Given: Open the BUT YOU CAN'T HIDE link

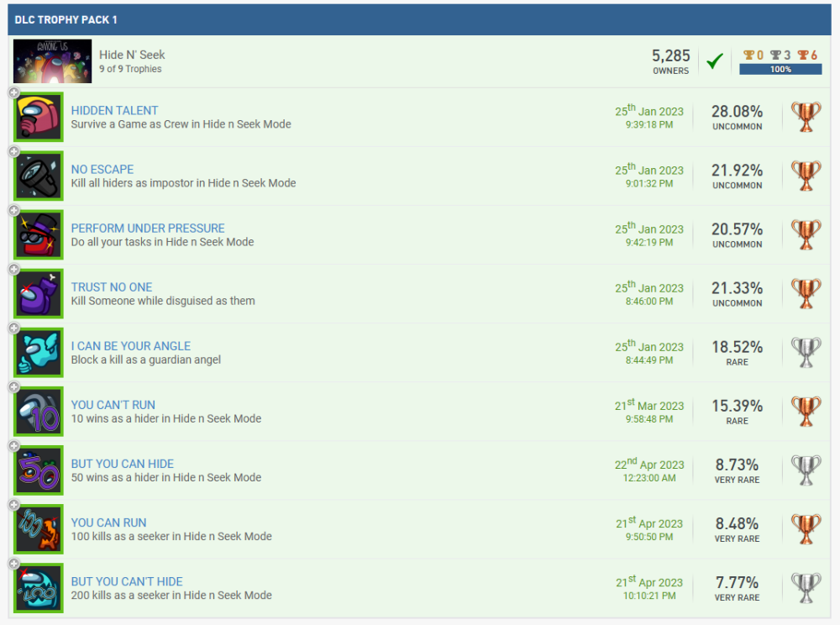Looking at the screenshot, I should click(127, 580).
